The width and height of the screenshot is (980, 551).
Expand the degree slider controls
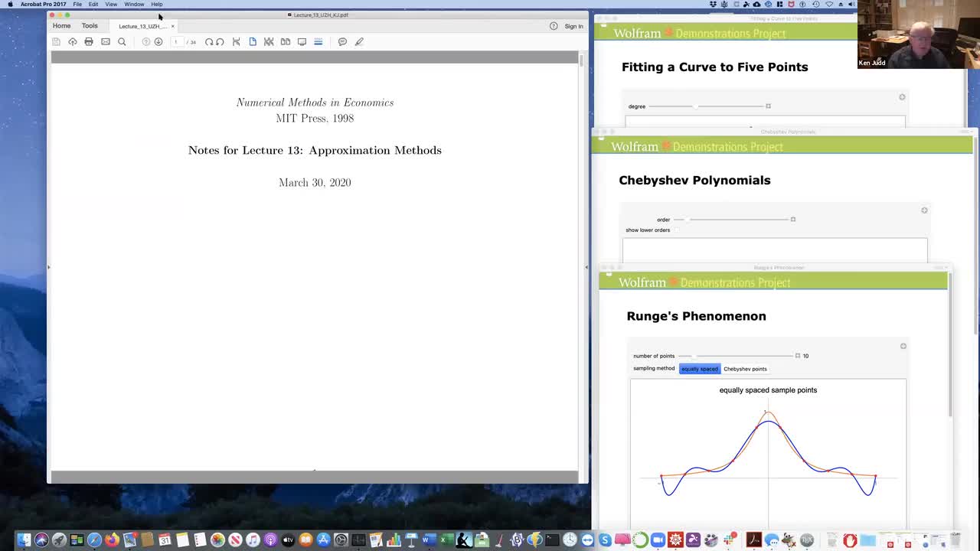pos(768,106)
